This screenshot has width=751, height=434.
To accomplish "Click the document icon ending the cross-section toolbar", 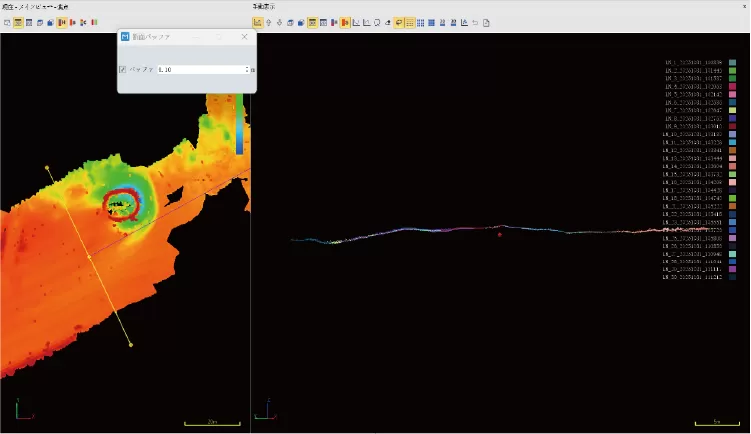I will tap(486, 21).
